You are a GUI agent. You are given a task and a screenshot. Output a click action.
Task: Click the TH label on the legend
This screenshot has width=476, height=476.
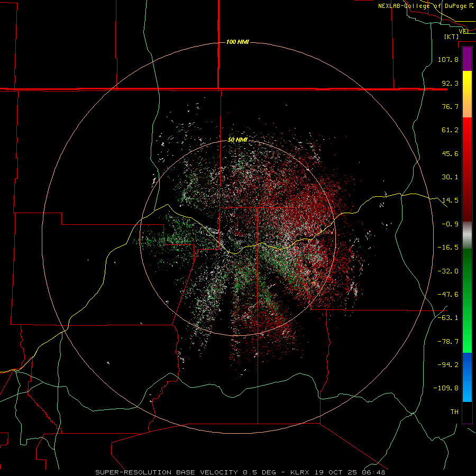click(454, 412)
